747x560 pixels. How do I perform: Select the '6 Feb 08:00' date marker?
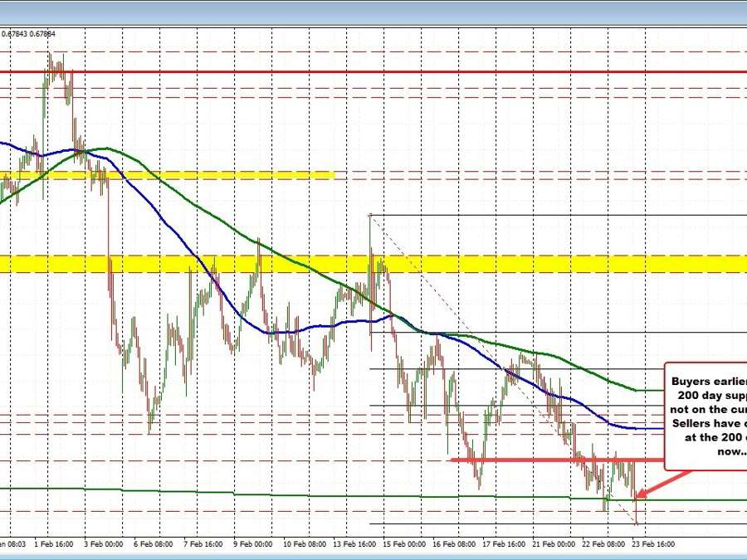coord(155,544)
